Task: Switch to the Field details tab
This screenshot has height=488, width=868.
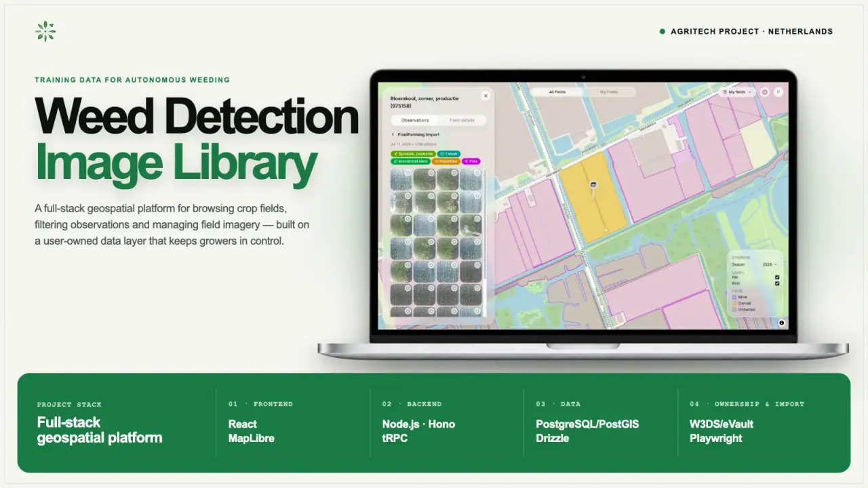Action: click(462, 120)
